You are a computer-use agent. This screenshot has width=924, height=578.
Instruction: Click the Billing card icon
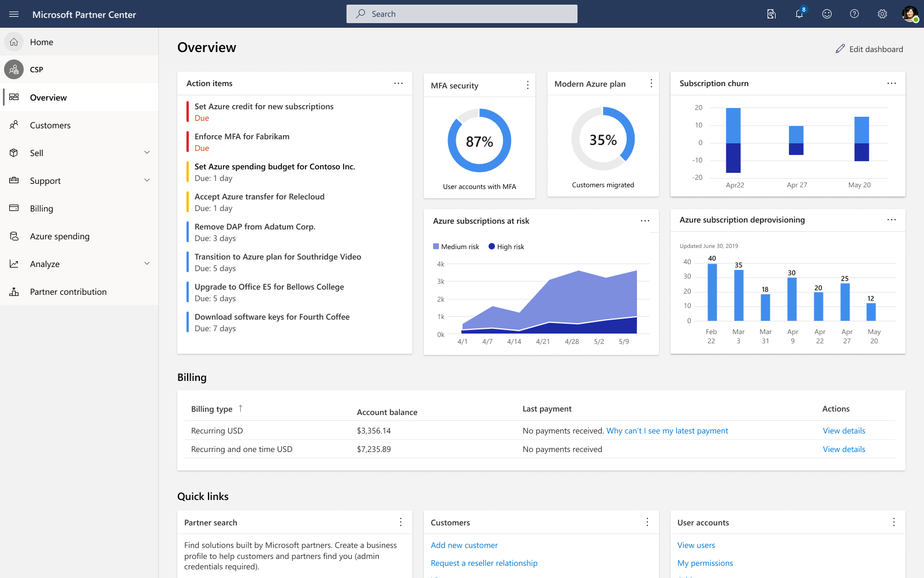tap(14, 208)
